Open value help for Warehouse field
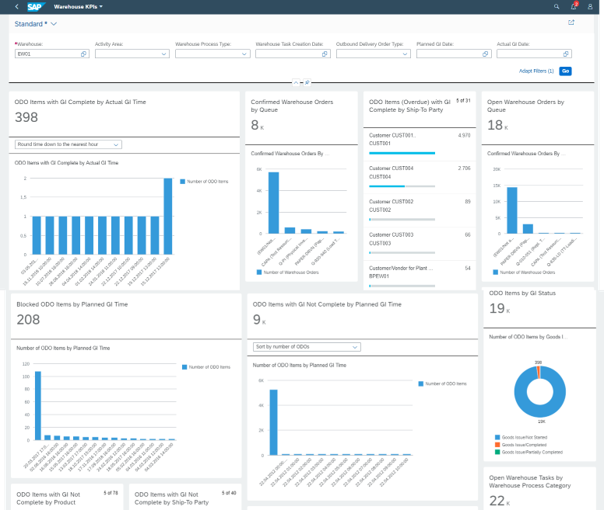Viewport: 604px width, 510px height. pos(84,54)
